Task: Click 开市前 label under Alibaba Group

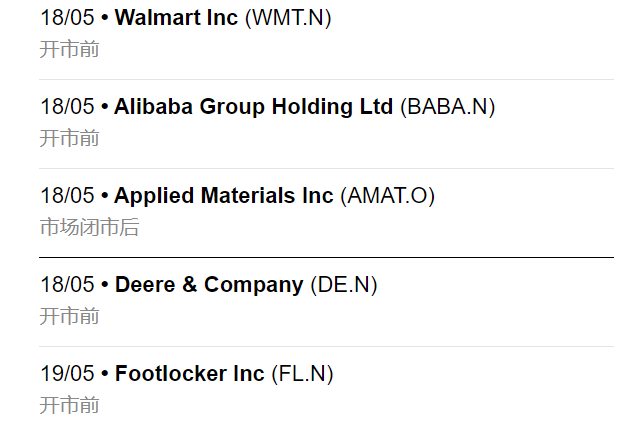Action: click(69, 138)
